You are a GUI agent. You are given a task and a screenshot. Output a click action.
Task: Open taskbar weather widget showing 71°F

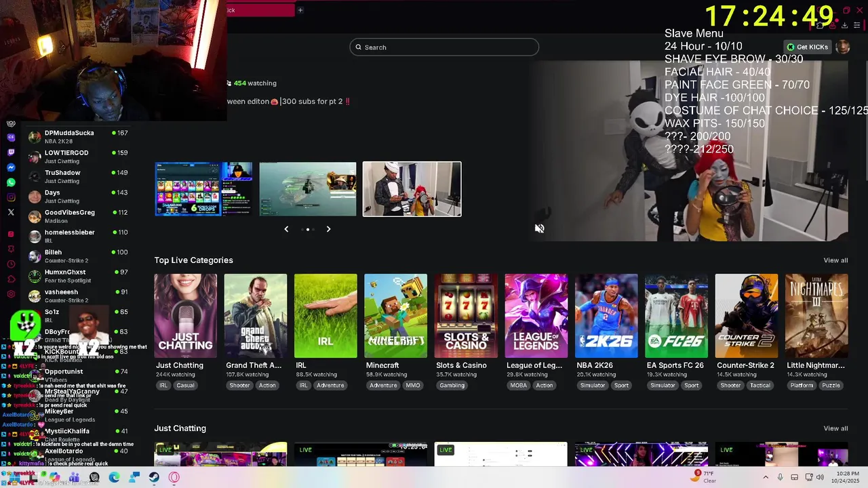(703, 476)
